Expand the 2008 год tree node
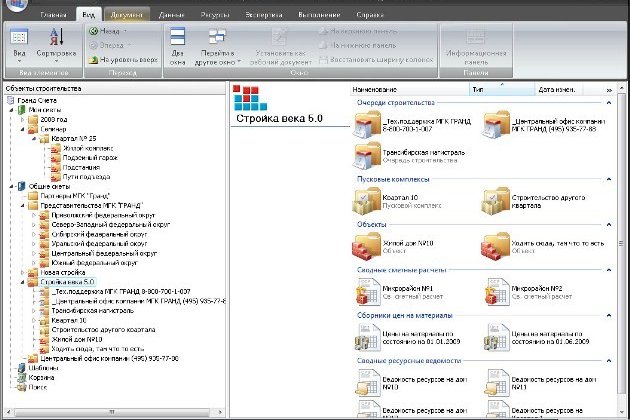Screen dimensions: 630x420 tap(21, 119)
